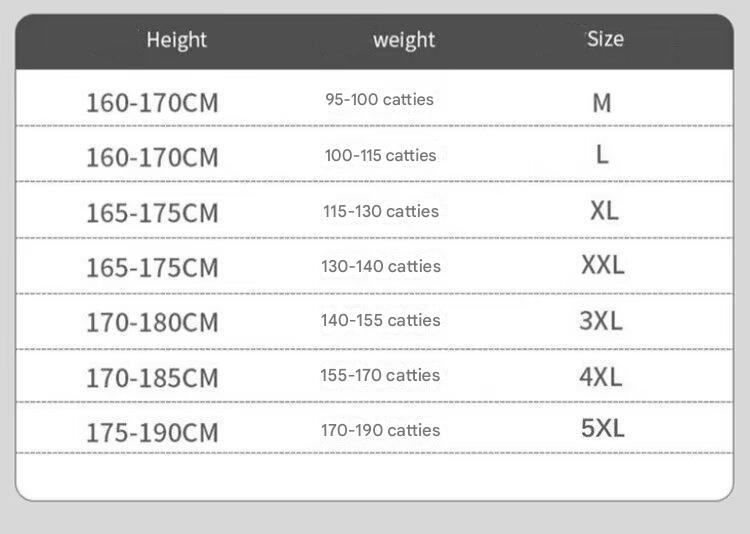Click the 140-155 catties weight cell
750x534 pixels.
pyautogui.click(x=381, y=321)
